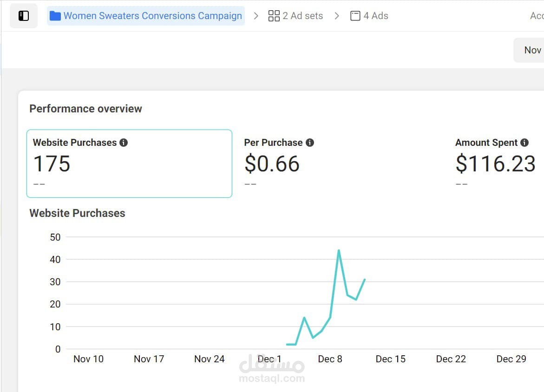The image size is (544, 392).
Task: Click chevron between Ad sets and Ads
Action: click(337, 16)
